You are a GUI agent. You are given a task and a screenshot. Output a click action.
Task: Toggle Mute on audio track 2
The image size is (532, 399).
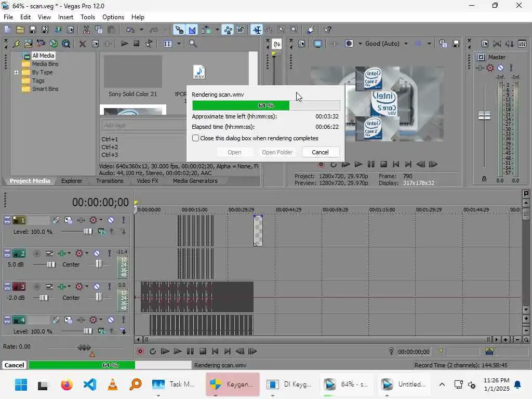(97, 254)
